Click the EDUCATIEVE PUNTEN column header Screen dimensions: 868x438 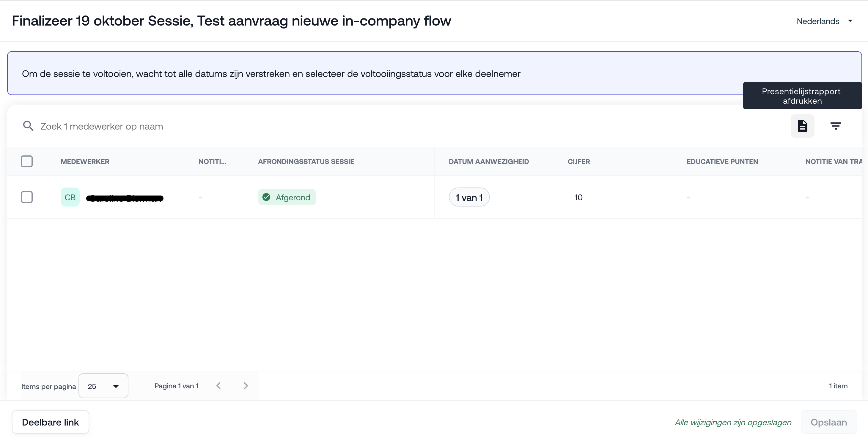pyautogui.click(x=722, y=161)
